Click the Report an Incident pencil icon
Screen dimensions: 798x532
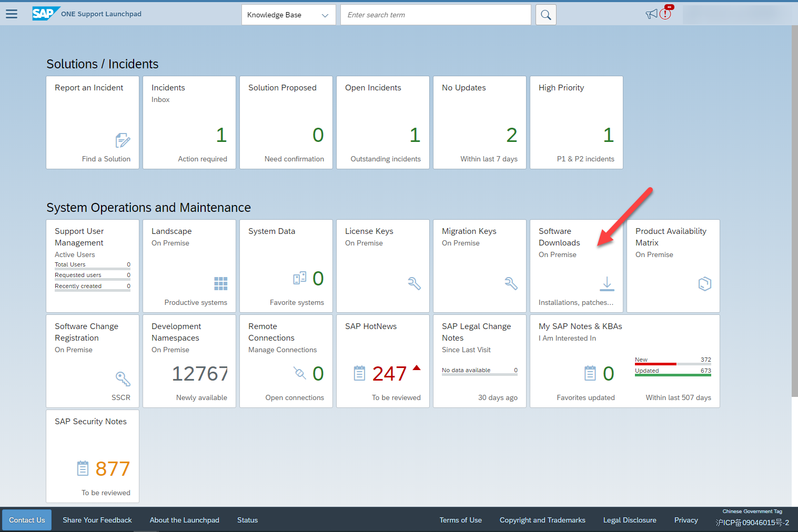[123, 141]
